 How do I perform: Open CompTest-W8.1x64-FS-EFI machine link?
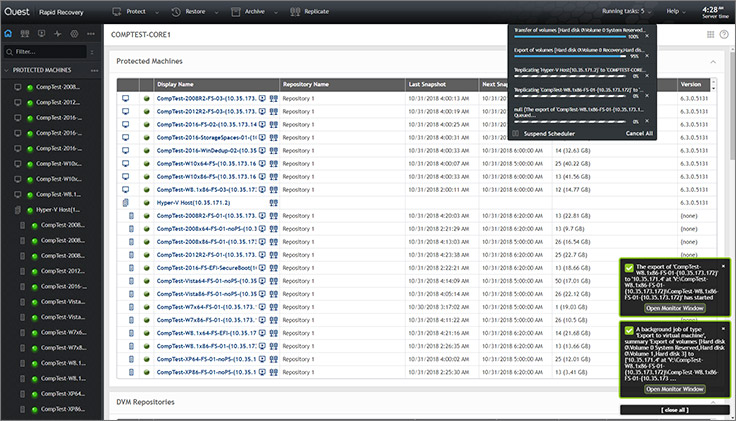tap(207, 333)
